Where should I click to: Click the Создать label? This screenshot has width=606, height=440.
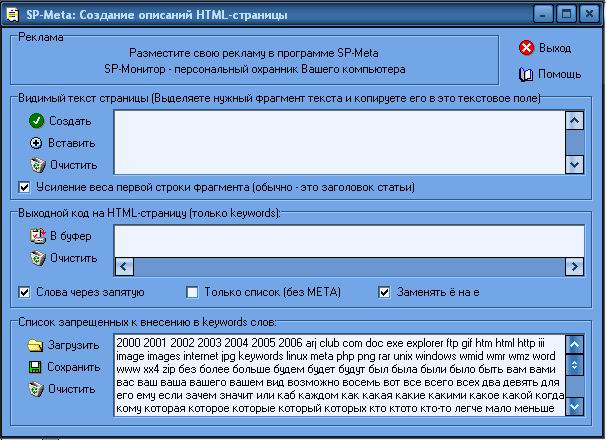point(70,121)
